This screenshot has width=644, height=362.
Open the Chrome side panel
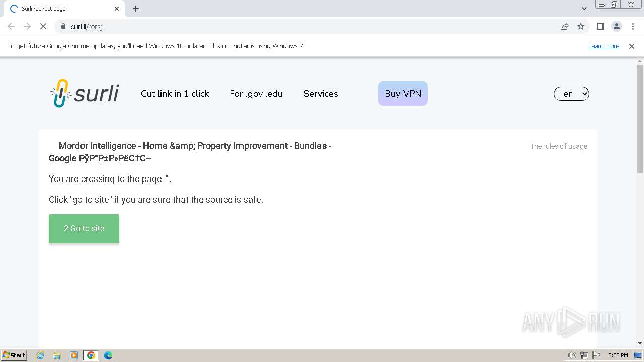click(x=600, y=26)
